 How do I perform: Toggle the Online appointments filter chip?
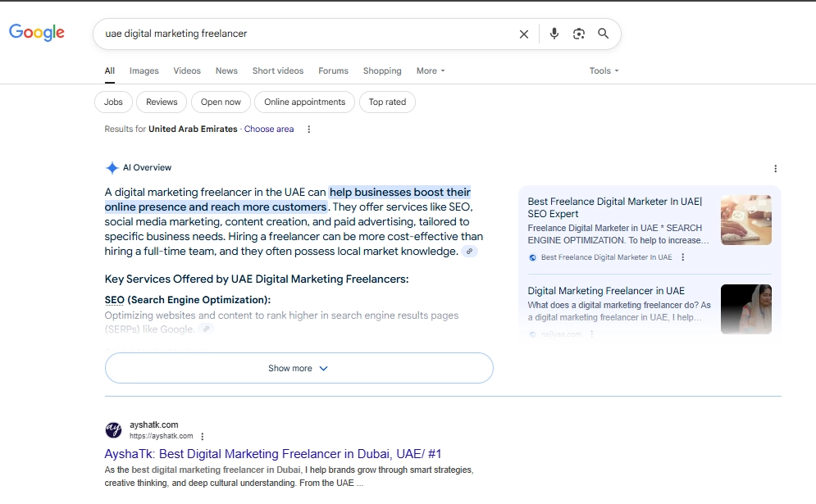304,102
